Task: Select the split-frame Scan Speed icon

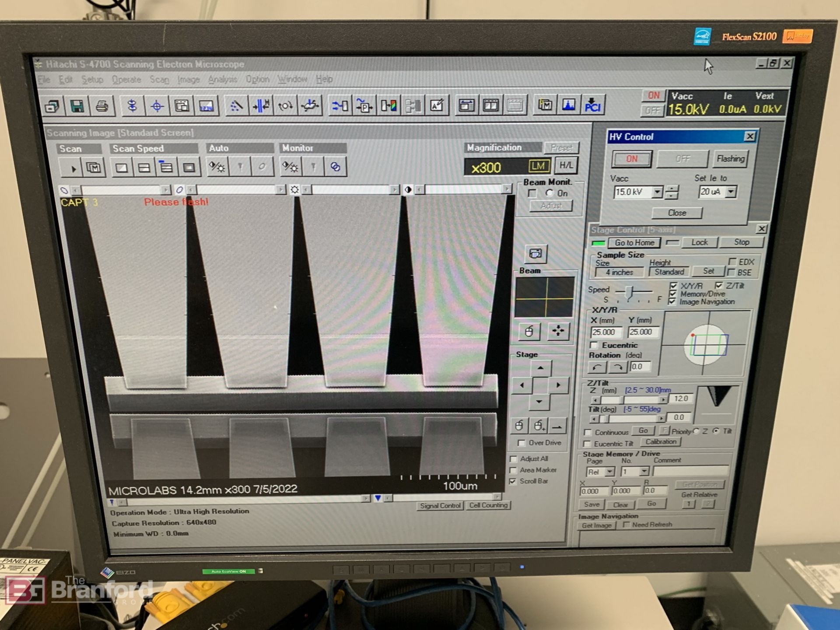Action: (x=144, y=168)
